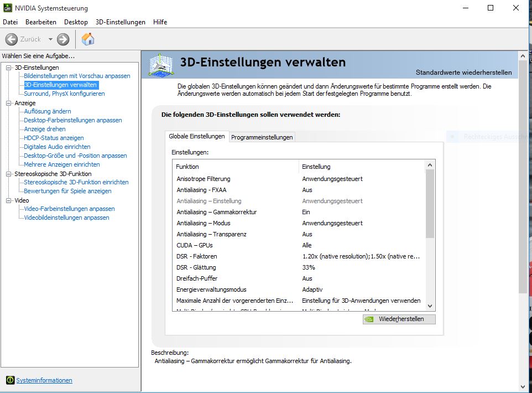Open the Desktop menu
Screen dimensions: 532x393
click(76, 22)
